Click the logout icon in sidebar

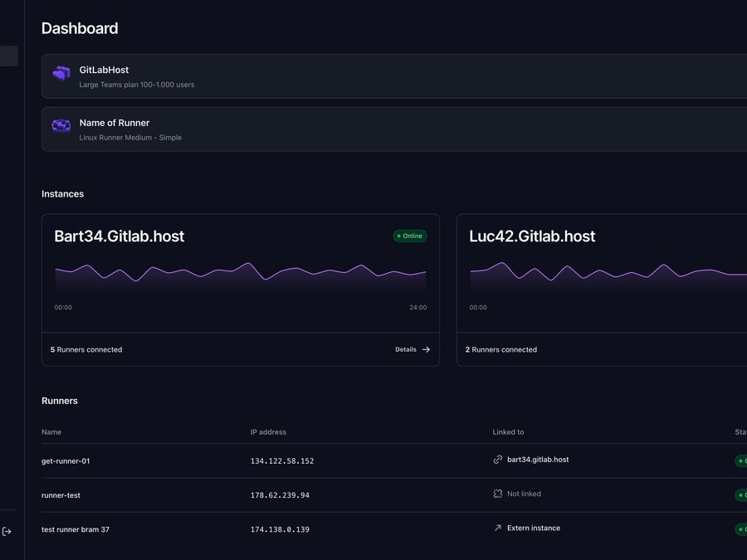(x=7, y=531)
